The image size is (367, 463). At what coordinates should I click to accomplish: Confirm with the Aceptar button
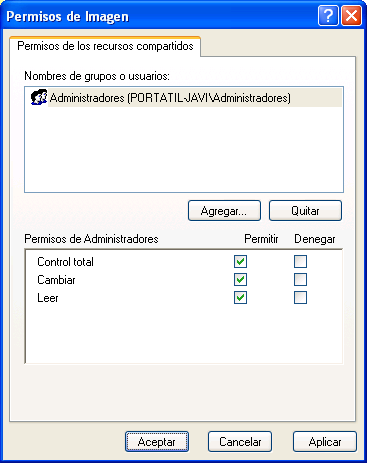coord(157,442)
